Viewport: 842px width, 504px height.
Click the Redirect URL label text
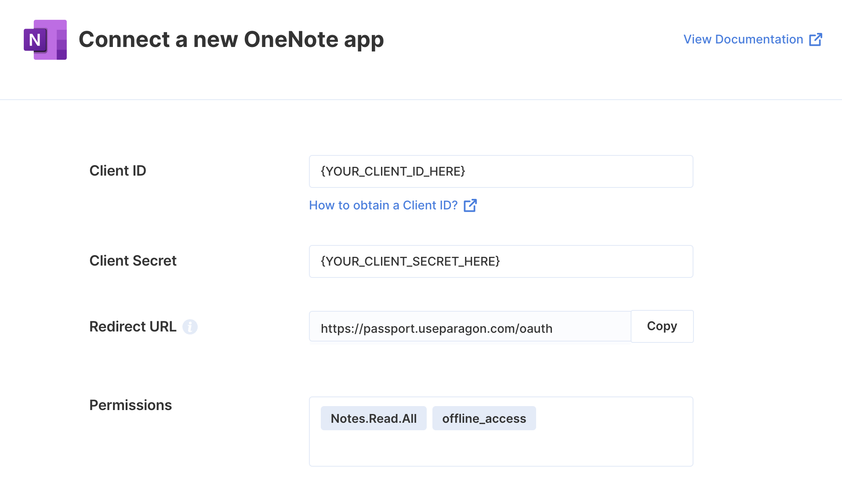point(133,327)
